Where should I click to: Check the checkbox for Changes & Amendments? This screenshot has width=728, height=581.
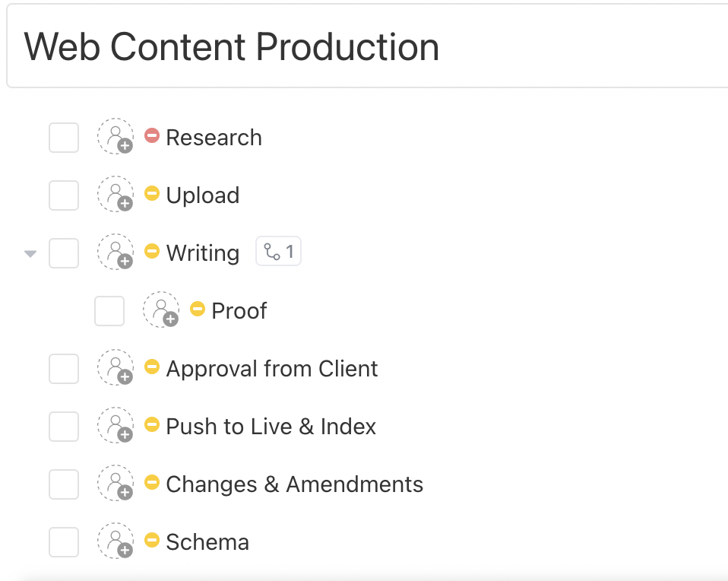[64, 484]
